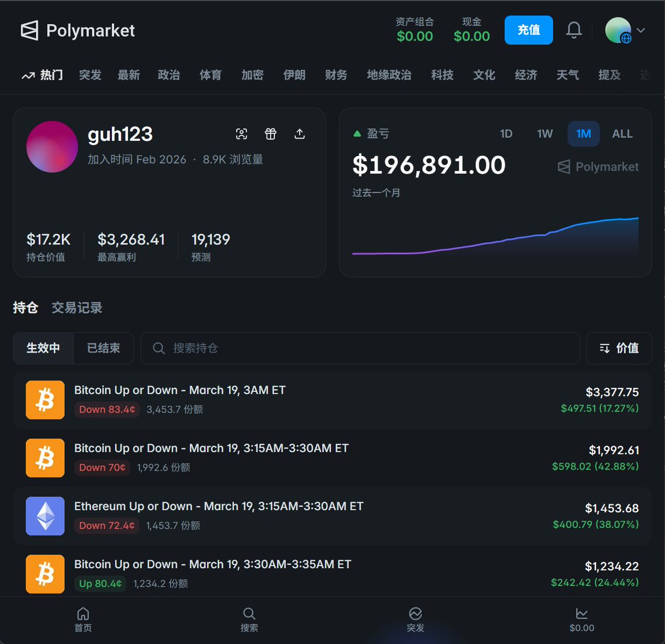
Task: Open 资产组合 portfolio balance
Action: [x=415, y=30]
